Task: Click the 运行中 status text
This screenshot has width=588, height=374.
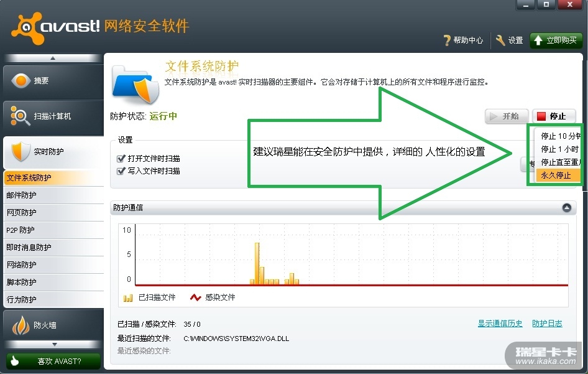Action: point(163,116)
